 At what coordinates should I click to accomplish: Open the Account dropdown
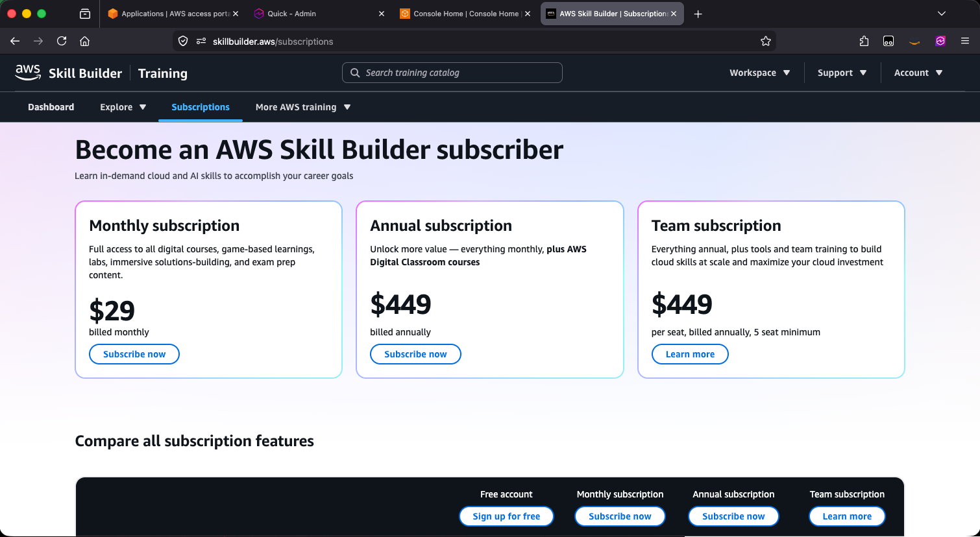click(x=918, y=73)
